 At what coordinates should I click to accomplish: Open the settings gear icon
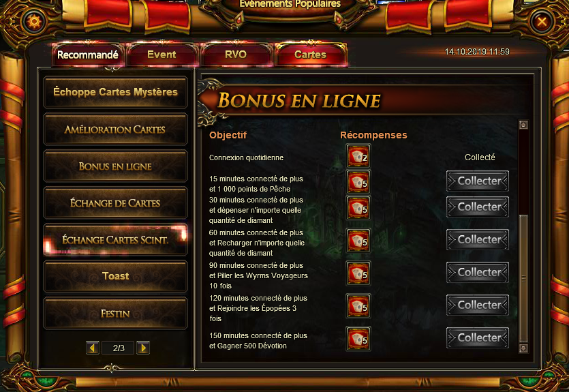pos(35,22)
